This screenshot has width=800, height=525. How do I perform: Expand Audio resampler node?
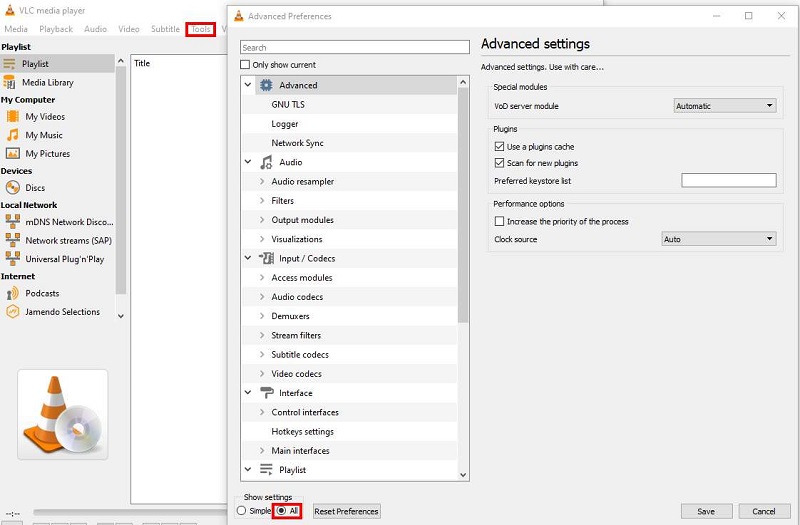262,181
